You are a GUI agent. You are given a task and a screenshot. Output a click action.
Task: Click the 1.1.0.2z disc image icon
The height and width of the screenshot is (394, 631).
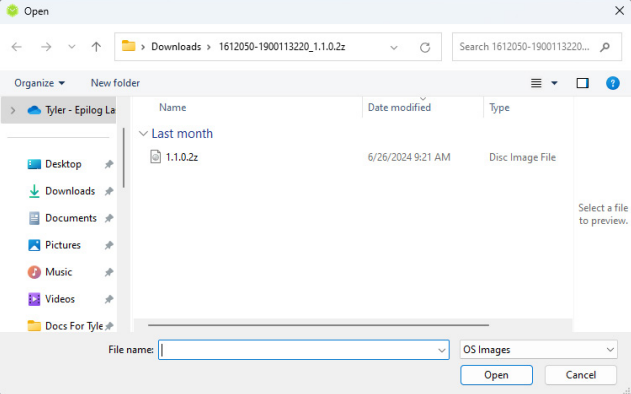tap(155, 157)
